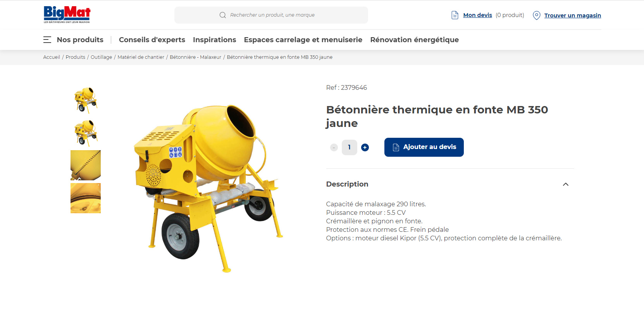
Task: Open Espaces carrelage et menuiserie
Action: tap(303, 40)
